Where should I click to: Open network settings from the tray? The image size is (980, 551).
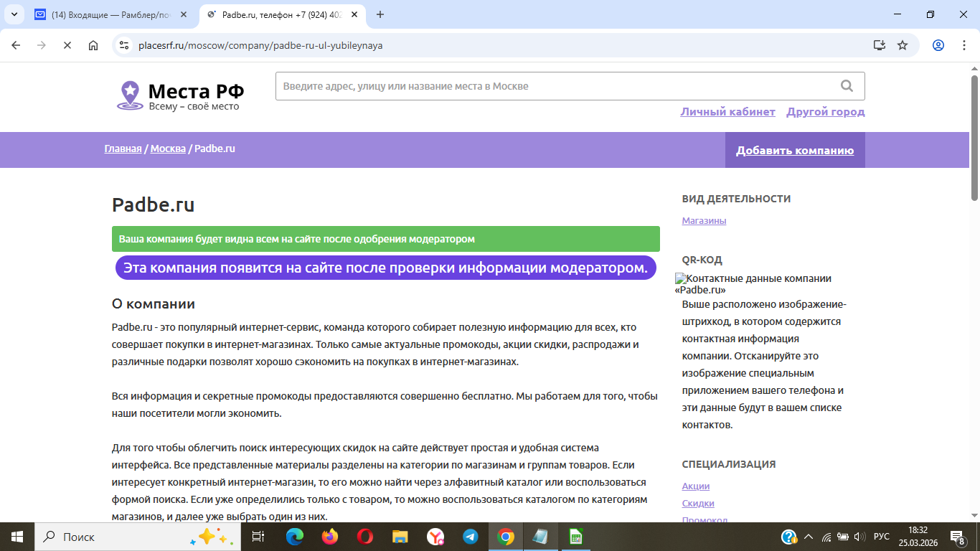(826, 537)
